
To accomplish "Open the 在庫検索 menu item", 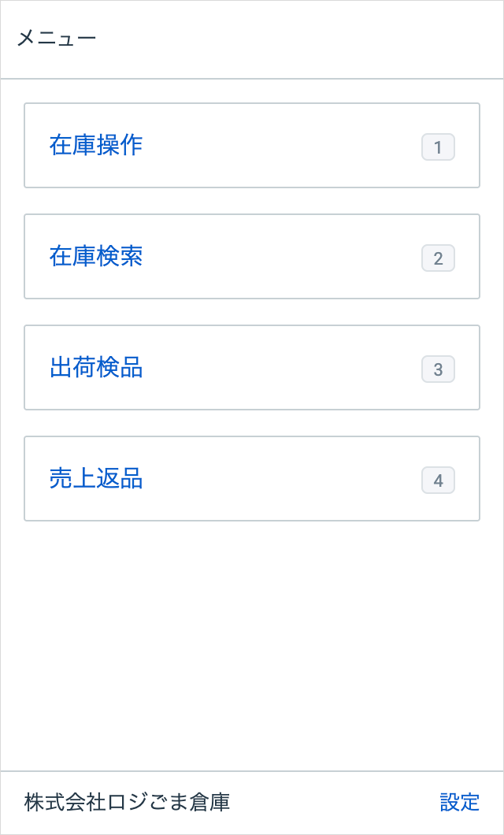I will [x=252, y=257].
